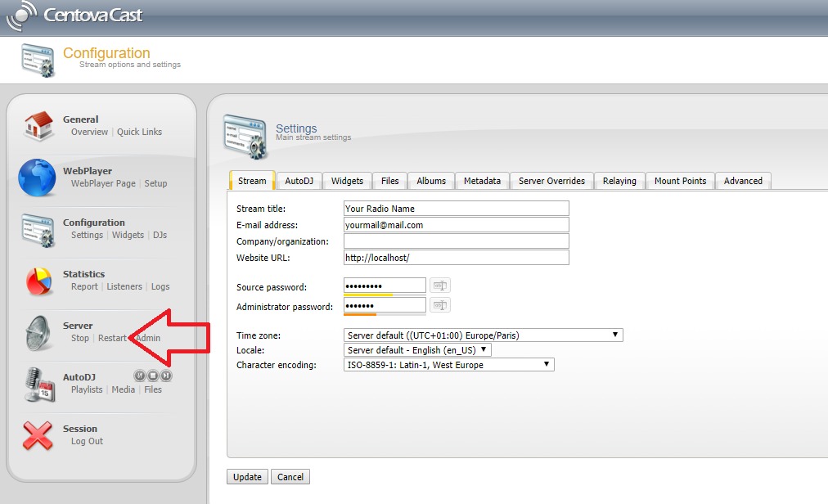The image size is (828, 504).
Task: Click the AutoDJ microphone and calendar icon
Action: tap(39, 385)
